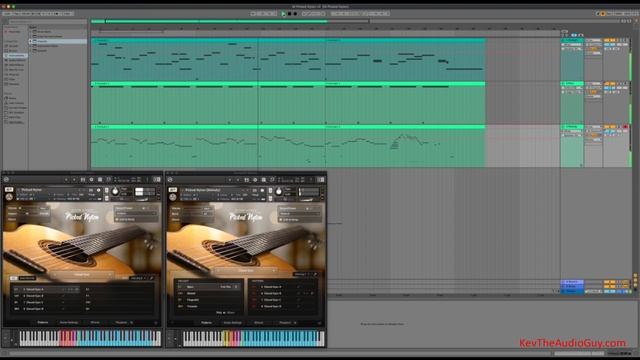Load previous preset in left Kontakt header
The height and width of the screenshot is (360, 640).
[66, 180]
